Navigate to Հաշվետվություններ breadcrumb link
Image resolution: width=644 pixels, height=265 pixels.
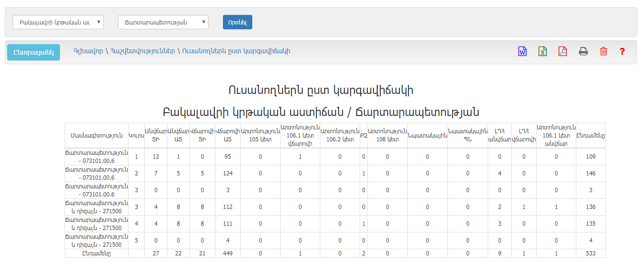point(142,51)
